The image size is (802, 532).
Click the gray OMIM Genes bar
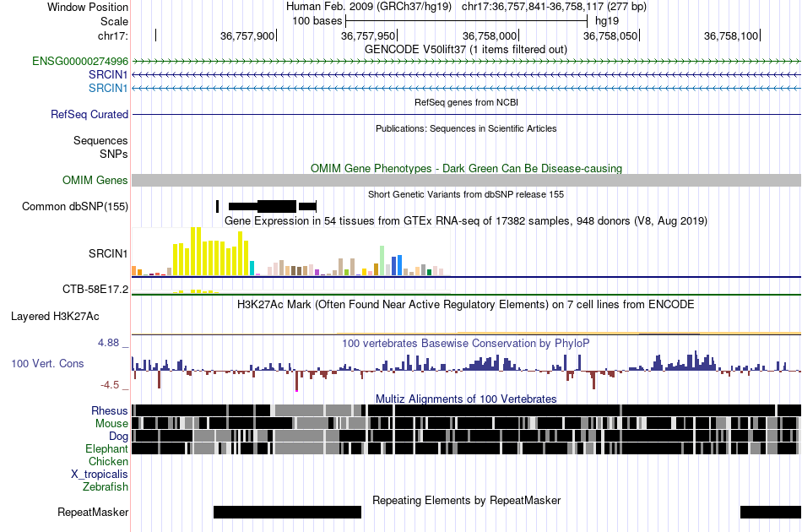[467, 180]
